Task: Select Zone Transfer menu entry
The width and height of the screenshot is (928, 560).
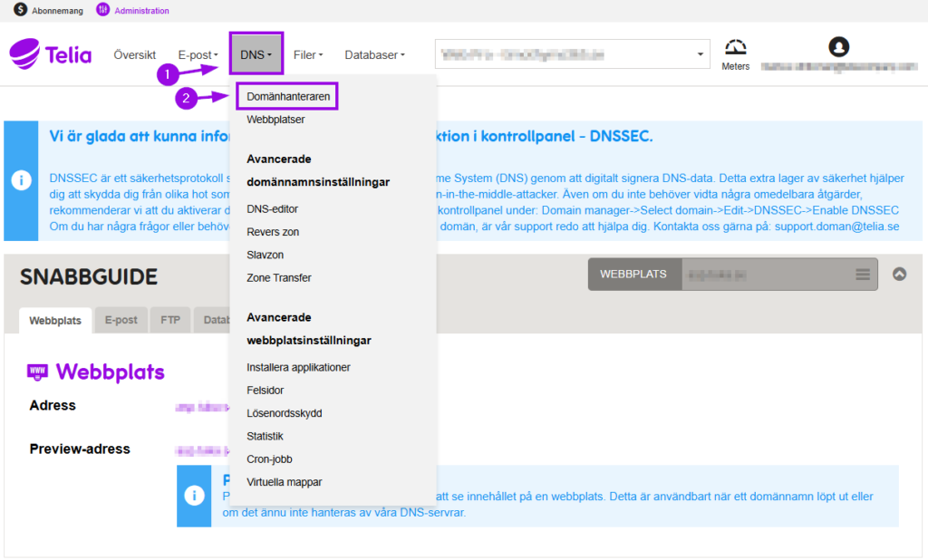Action: pos(278,278)
